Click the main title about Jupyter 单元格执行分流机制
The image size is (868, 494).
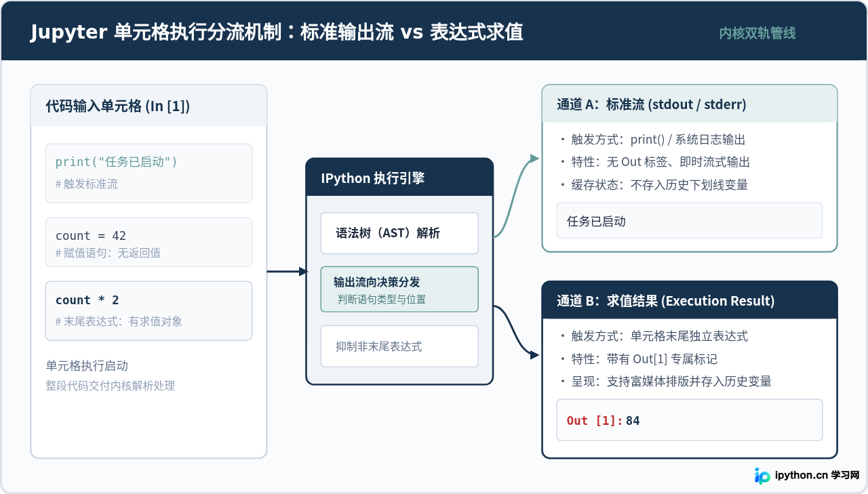point(277,33)
